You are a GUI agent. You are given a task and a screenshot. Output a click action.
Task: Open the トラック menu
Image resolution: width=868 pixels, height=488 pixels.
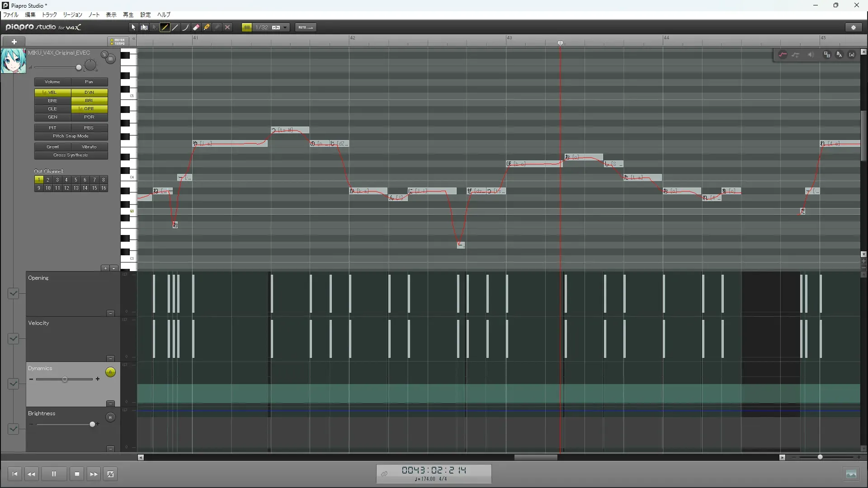(49, 15)
